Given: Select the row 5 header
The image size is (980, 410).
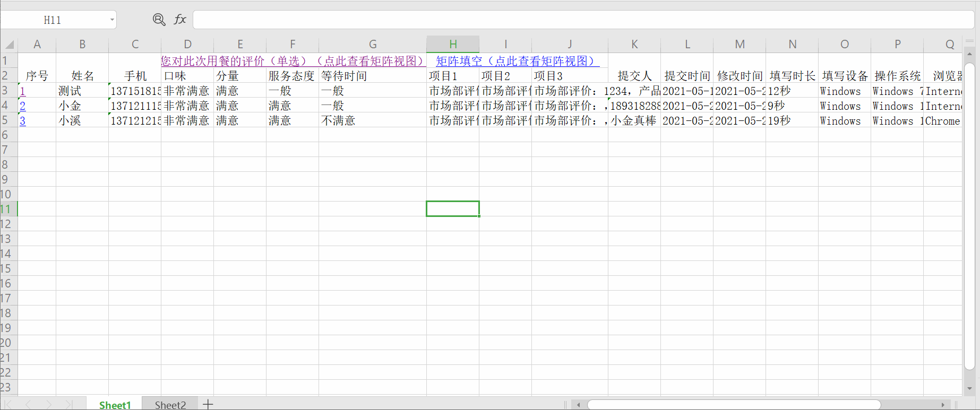Looking at the screenshot, I should click(5, 120).
